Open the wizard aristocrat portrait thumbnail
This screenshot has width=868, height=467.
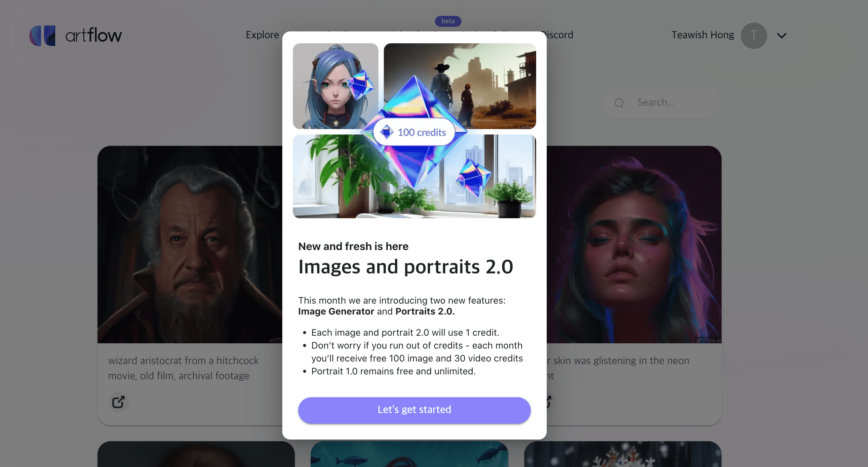(190, 244)
